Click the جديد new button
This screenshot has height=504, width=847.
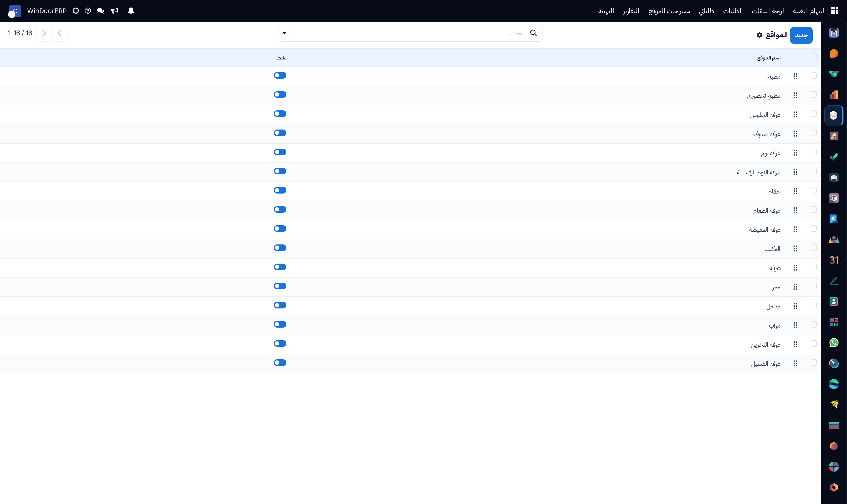[x=801, y=35]
